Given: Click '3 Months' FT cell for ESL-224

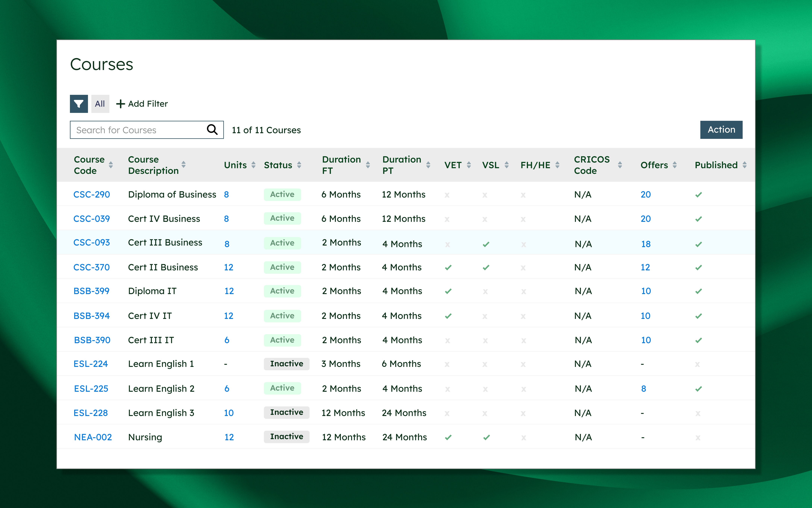Looking at the screenshot, I should click(x=341, y=364).
